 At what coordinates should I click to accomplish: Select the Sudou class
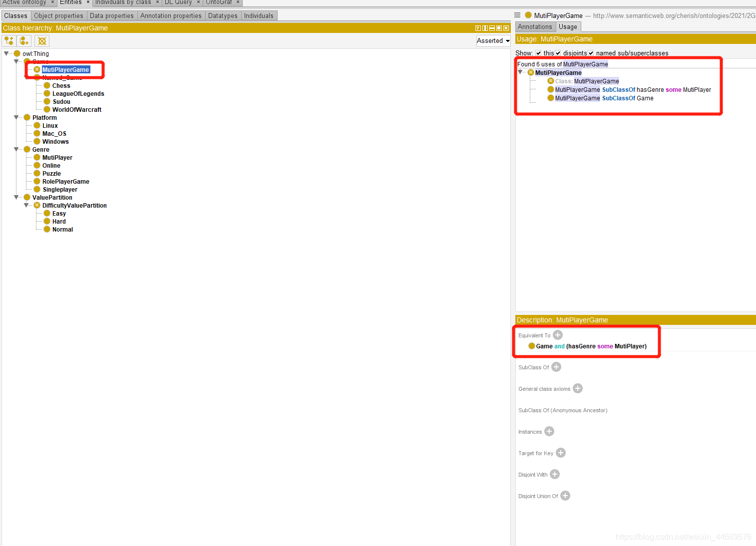coord(61,101)
